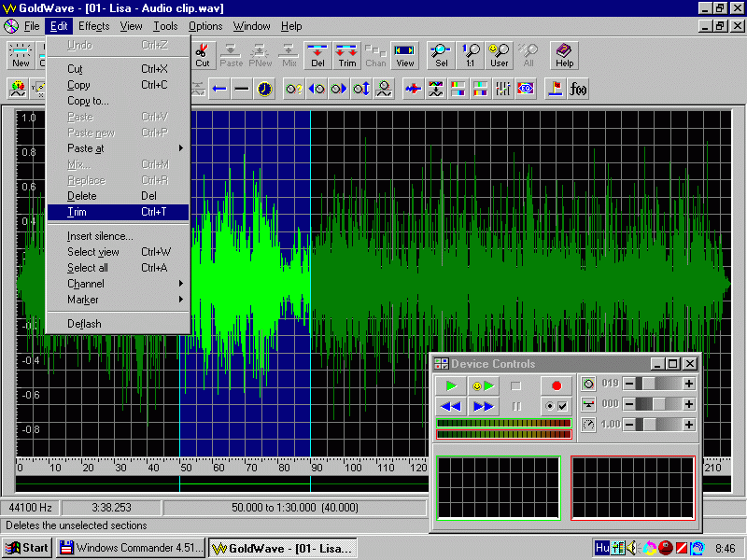Choose Select all menu entry
This screenshot has width=747, height=560.
click(x=119, y=268)
